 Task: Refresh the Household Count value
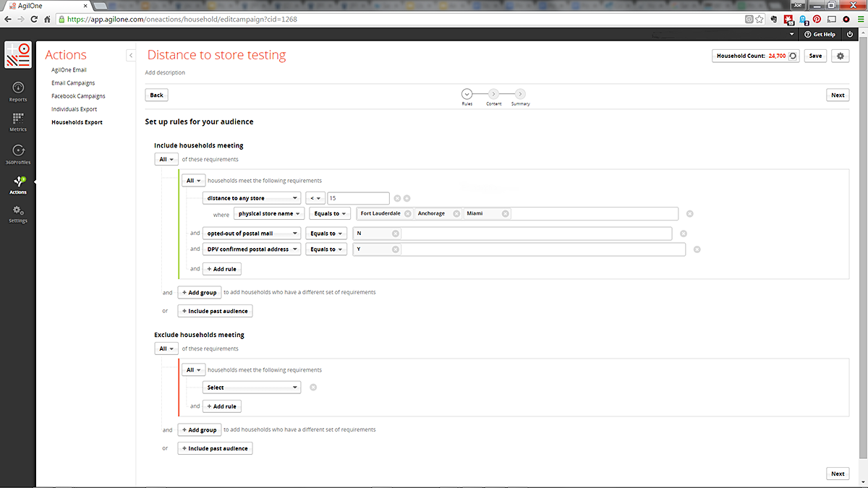tap(793, 56)
